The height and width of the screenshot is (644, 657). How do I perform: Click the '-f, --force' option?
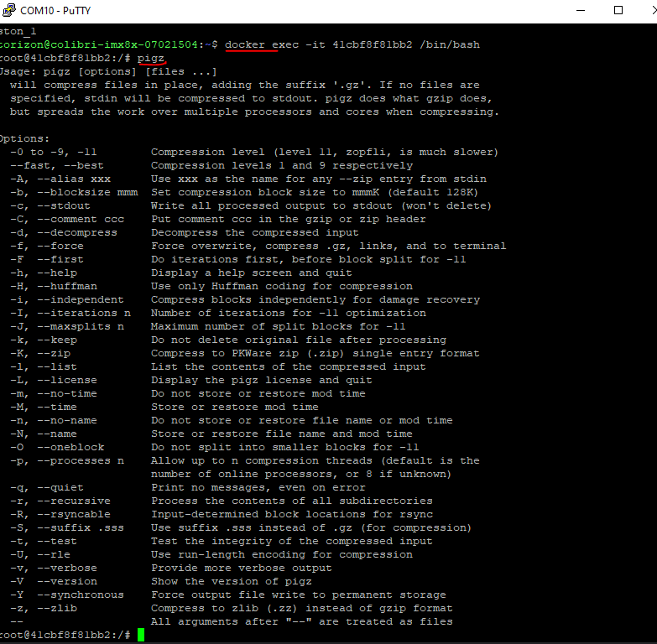pos(47,246)
